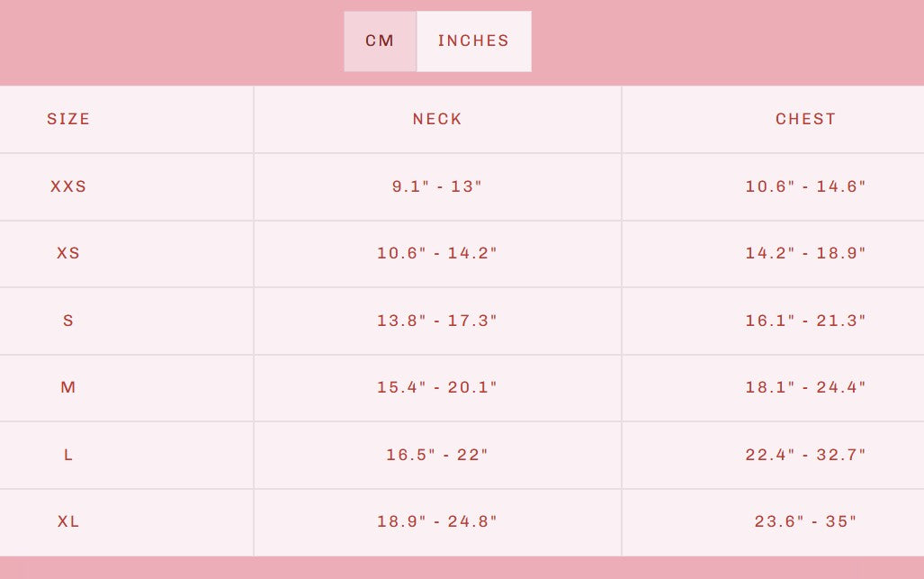The width and height of the screenshot is (924, 579).
Task: Select the XL size row label
Action: pos(68,521)
